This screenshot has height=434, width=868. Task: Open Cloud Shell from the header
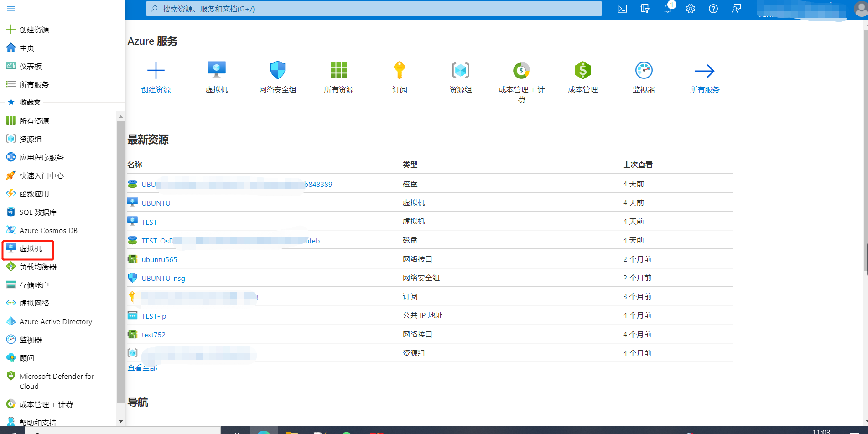[622, 9]
